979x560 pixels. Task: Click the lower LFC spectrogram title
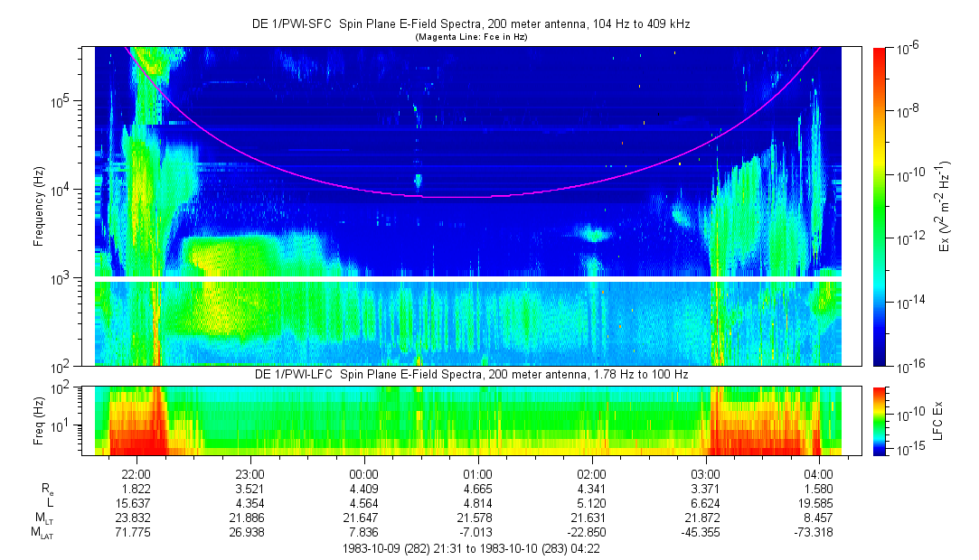coord(469,375)
